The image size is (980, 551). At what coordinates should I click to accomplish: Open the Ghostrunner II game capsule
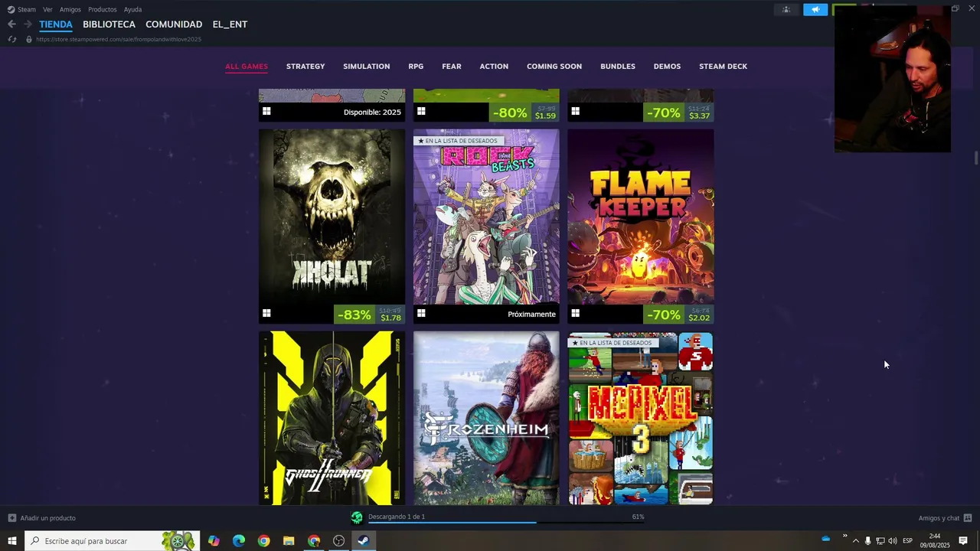[332, 418]
